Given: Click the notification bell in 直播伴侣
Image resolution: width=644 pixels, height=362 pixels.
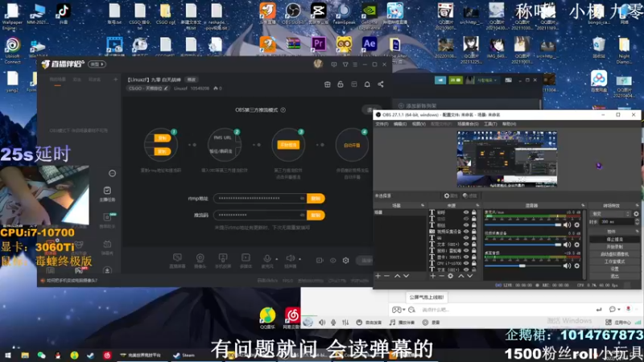Looking at the screenshot, I should [x=367, y=84].
